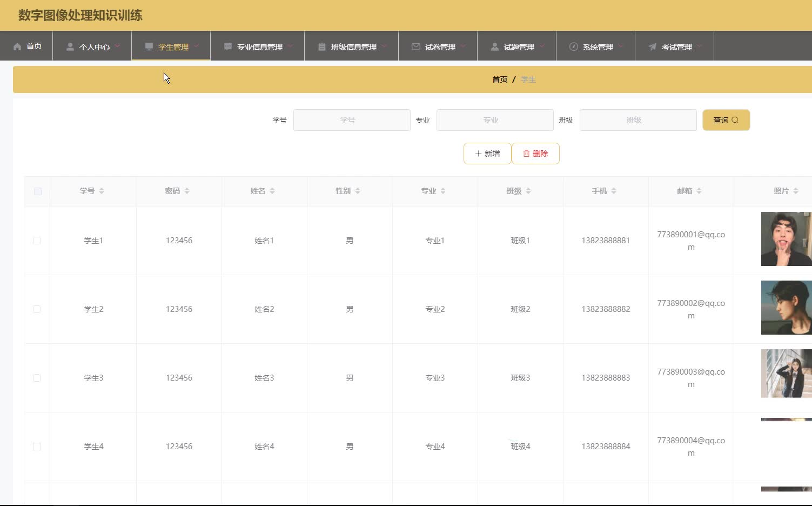This screenshot has width=812, height=506.
Task: Click the monitor icon beside 学生管理
Action: [x=149, y=47]
